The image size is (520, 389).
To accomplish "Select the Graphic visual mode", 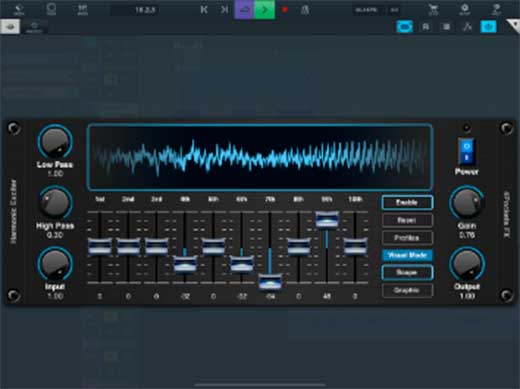I will point(407,290).
